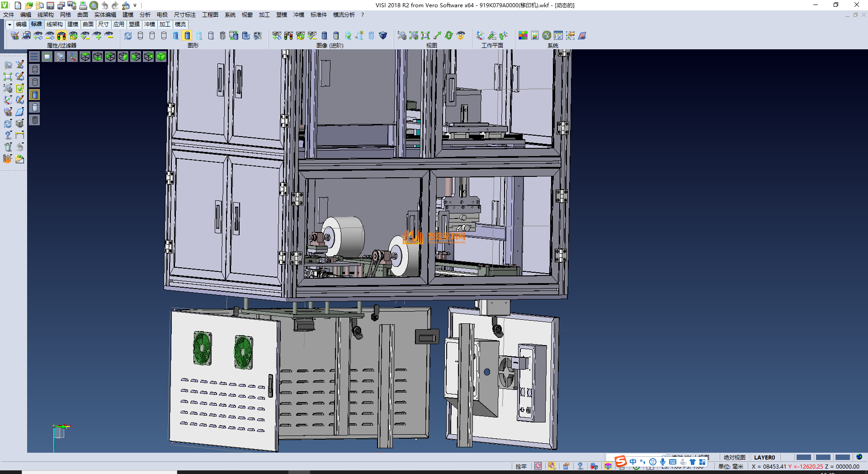The image size is (868, 474).
Task: Click the blue question mark query icon
Action: 8,135
